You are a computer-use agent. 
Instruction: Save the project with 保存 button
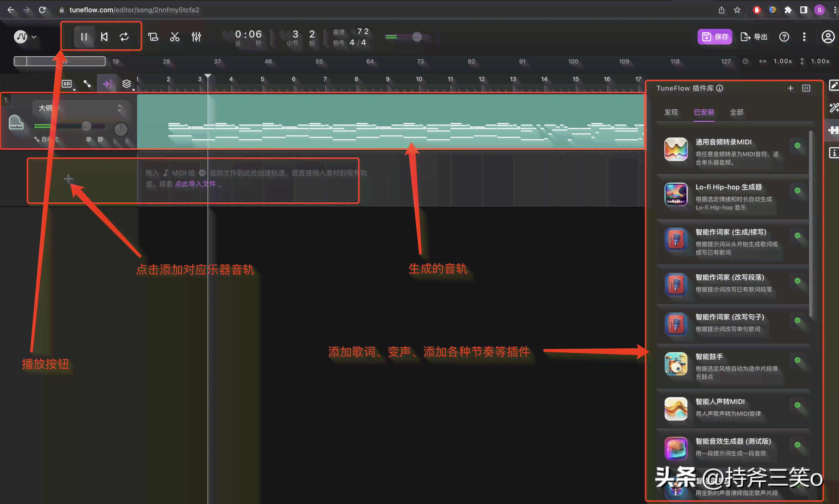tap(715, 37)
